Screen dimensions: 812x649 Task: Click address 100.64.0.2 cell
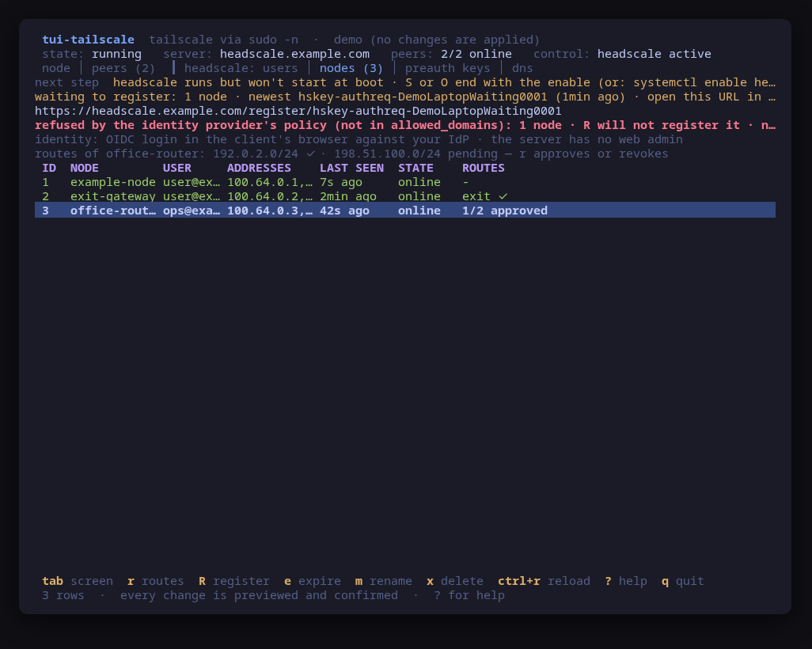(x=270, y=196)
